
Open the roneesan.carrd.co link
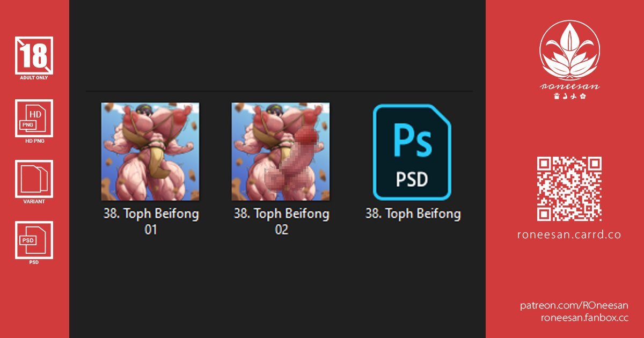tap(569, 234)
